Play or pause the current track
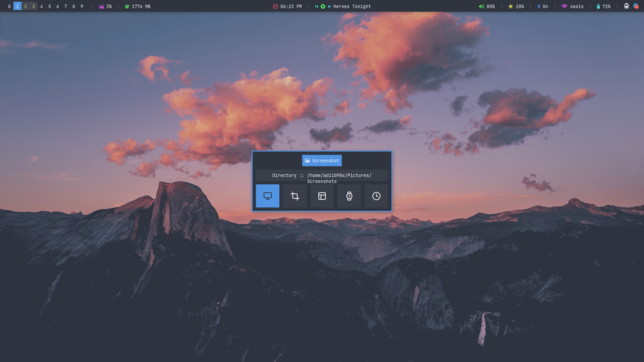Viewport: 644px width, 362px height. click(x=323, y=6)
